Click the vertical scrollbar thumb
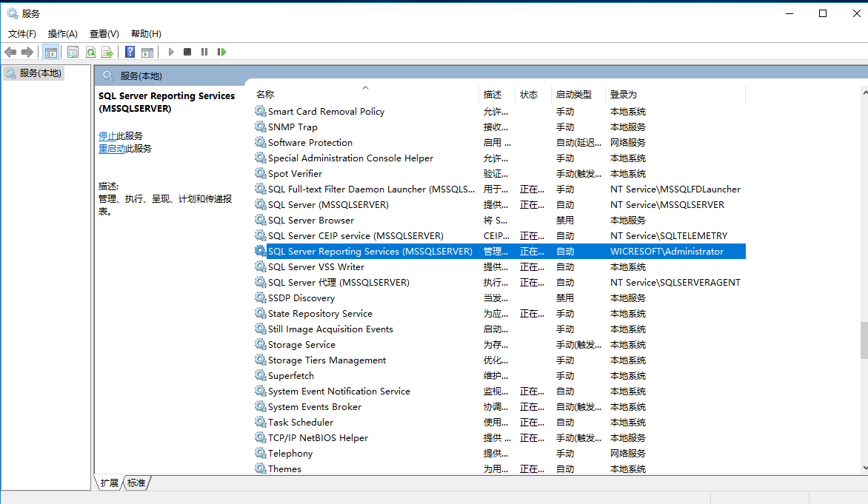 tap(864, 340)
